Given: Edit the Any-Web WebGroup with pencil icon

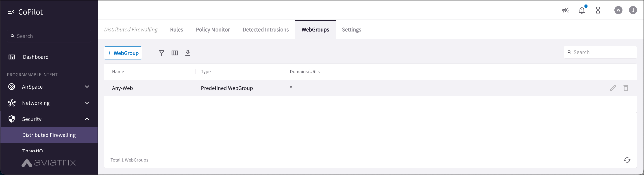Looking at the screenshot, I should tap(613, 88).
